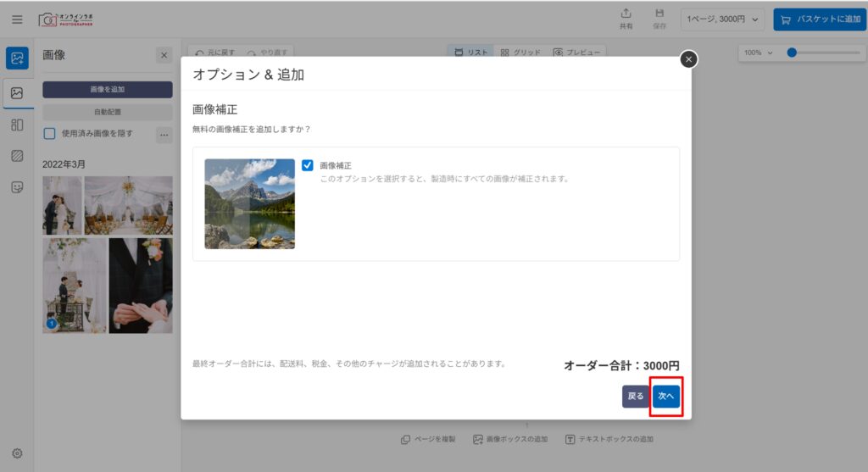
Task: Select the add image sidebar icon
Action: pyautogui.click(x=17, y=58)
